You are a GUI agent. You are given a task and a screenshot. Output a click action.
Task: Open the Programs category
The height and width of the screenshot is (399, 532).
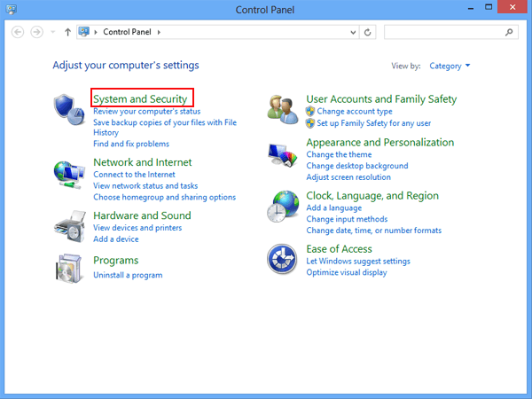point(115,261)
